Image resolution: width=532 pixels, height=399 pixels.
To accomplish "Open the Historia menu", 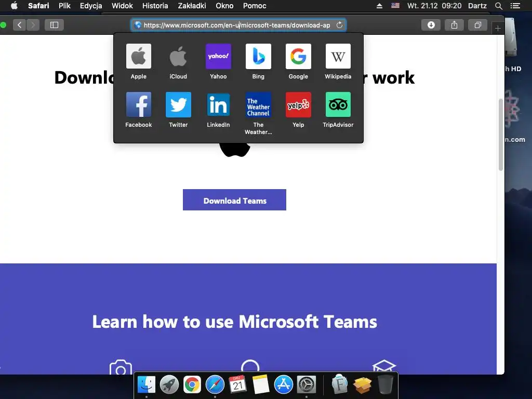I will point(155,6).
